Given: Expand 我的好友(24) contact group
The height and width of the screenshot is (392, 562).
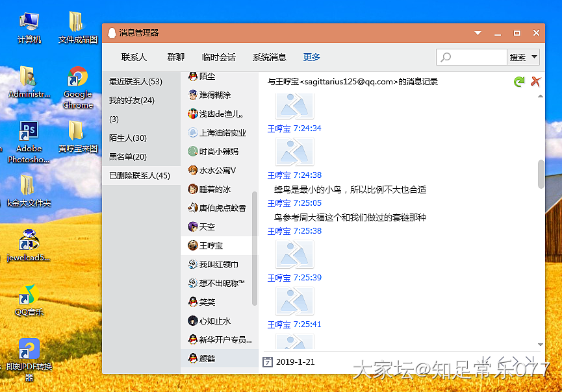Looking at the screenshot, I should click(x=132, y=101).
